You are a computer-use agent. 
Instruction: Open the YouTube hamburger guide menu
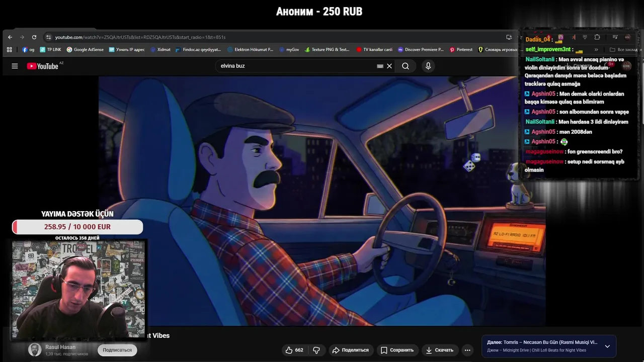[15, 66]
